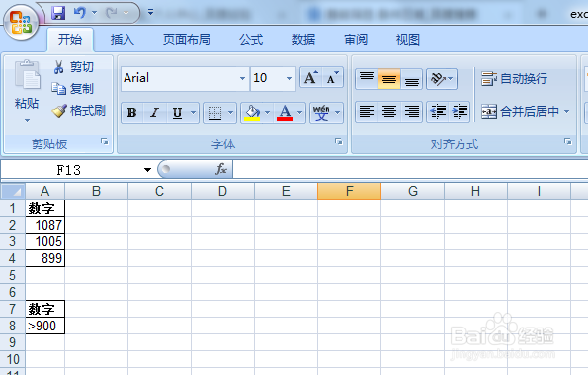This screenshot has width=588, height=375.
Task: Open the 审阅 tab
Action: click(356, 39)
